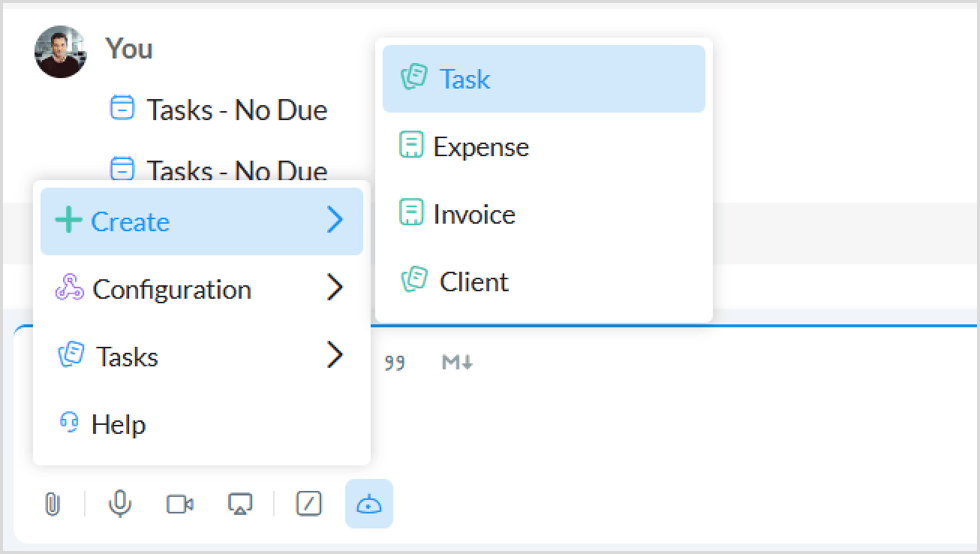Image resolution: width=980 pixels, height=554 pixels.
Task: Click the video camera record icon
Action: click(180, 504)
